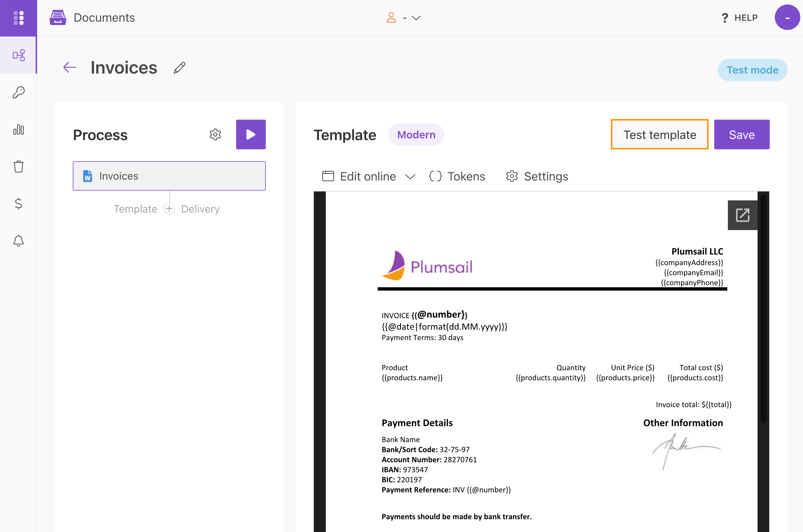Open the notifications bell icon
Image resolution: width=803 pixels, height=532 pixels.
tap(18, 241)
